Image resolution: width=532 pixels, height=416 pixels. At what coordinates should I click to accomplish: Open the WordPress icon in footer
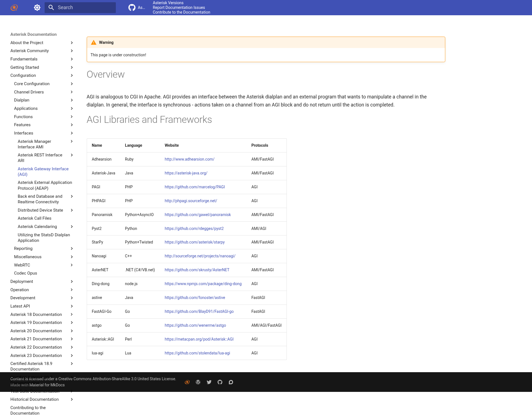198,382
